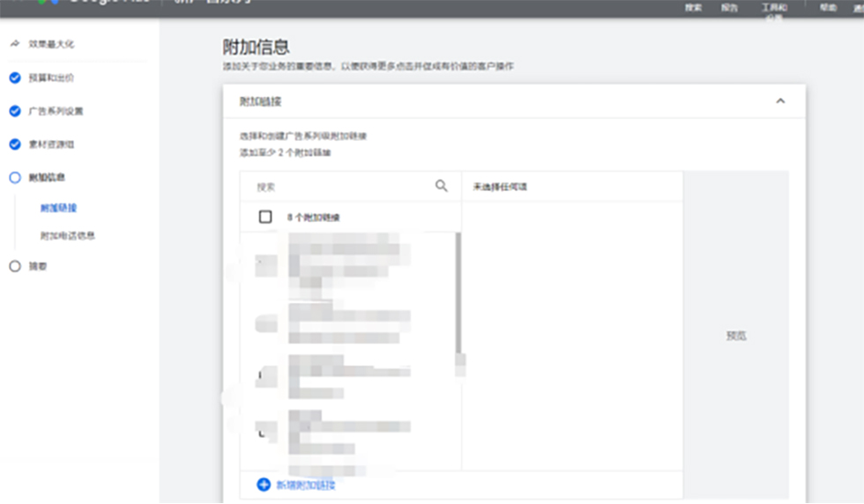Click the blue plus icon for 新增附加链接
The width and height of the screenshot is (864, 504).
[264, 485]
